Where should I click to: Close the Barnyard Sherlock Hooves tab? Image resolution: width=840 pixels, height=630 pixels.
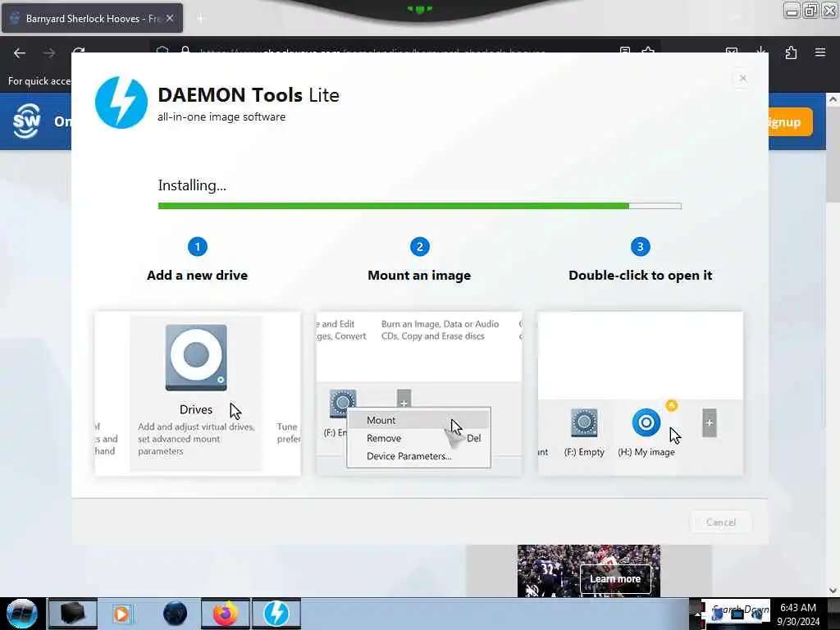coord(170,18)
